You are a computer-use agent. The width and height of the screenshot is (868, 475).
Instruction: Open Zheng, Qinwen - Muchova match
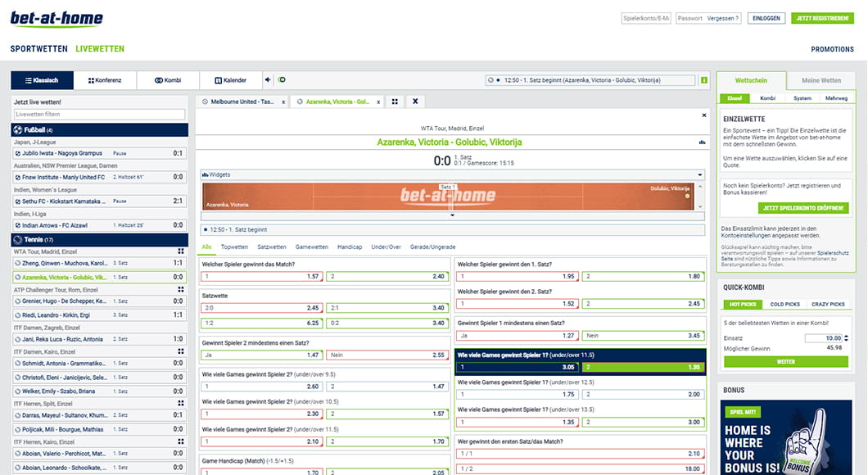tap(100, 264)
